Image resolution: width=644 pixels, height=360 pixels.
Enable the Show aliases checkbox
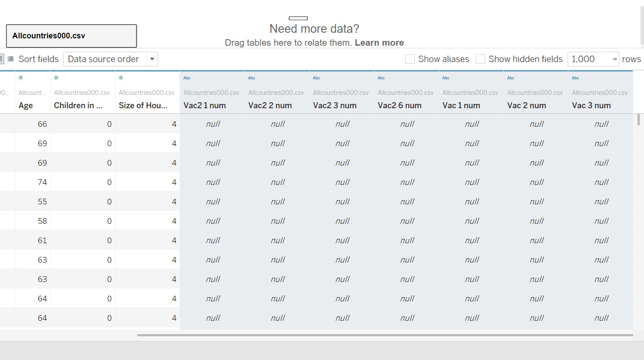coord(410,59)
